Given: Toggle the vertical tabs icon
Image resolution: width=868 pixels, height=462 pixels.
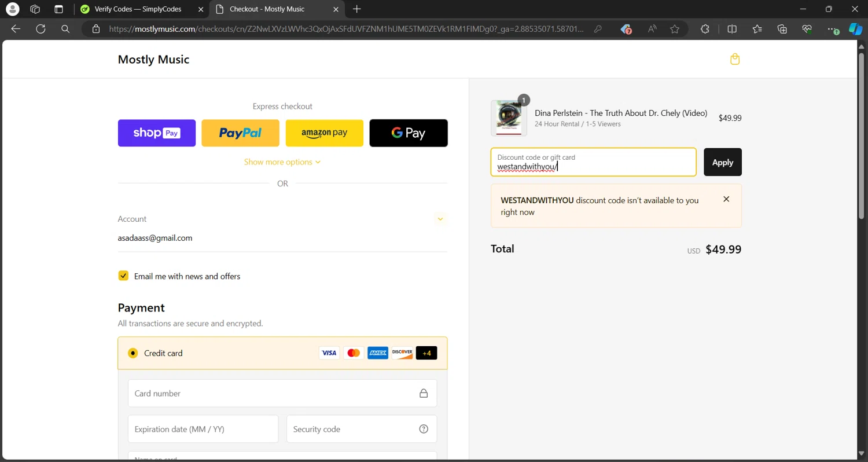Looking at the screenshot, I should pos(58,9).
